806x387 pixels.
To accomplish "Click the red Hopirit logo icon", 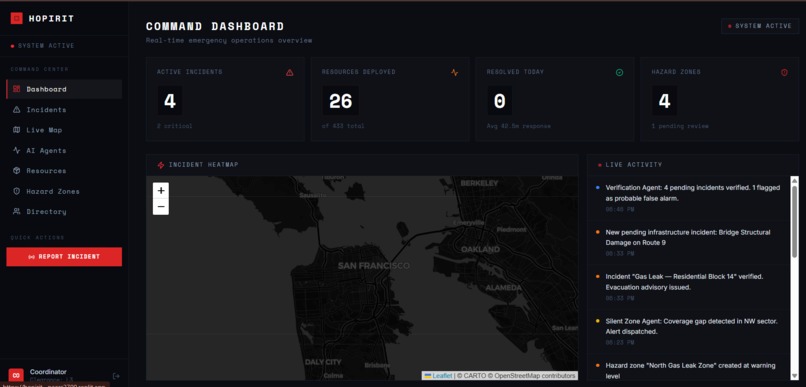I will [16, 19].
